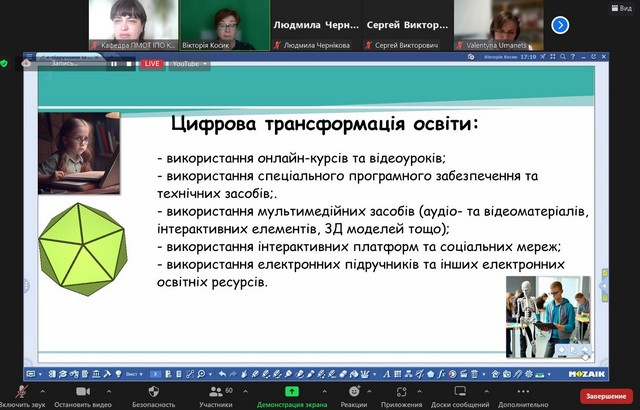This screenshot has width=640, height=410.
Task: Open the Вид view layout menu
Action: (622, 8)
